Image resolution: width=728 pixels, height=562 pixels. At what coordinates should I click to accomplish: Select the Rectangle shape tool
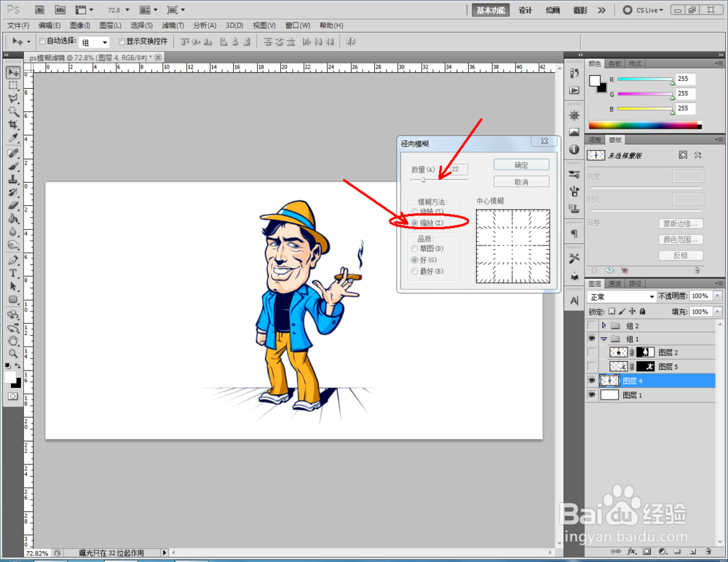[13, 300]
